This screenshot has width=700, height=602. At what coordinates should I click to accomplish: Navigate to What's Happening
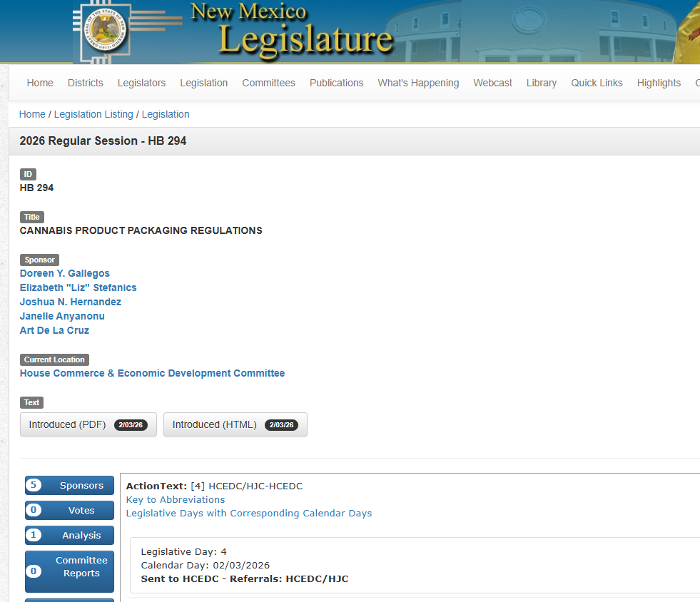click(x=418, y=83)
